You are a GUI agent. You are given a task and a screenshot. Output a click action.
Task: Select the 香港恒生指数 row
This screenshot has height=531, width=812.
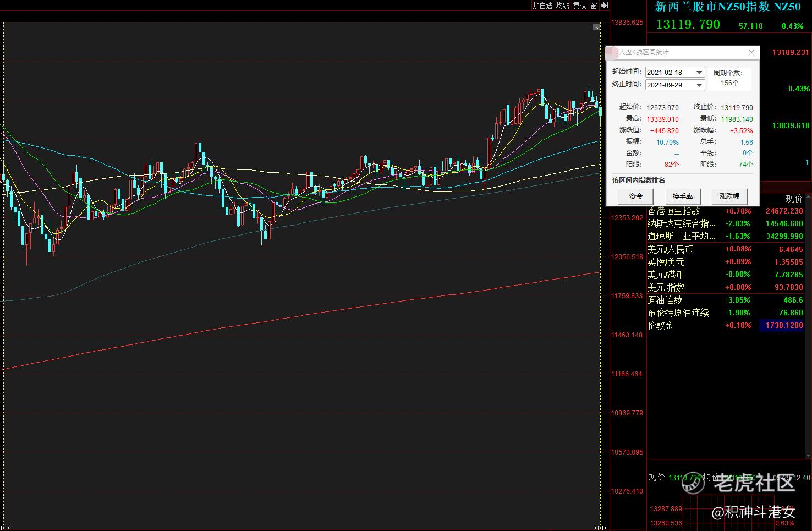725,211
